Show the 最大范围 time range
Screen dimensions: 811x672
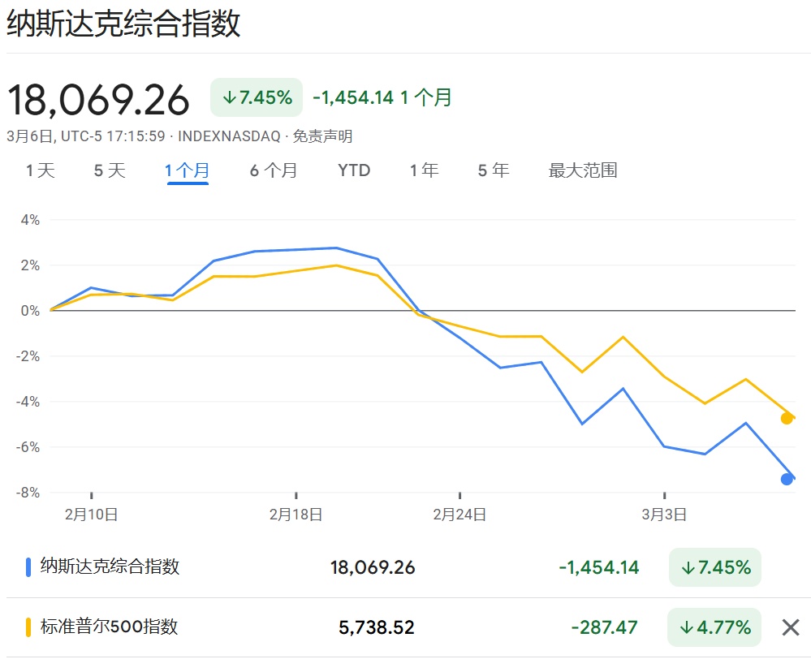pos(583,170)
